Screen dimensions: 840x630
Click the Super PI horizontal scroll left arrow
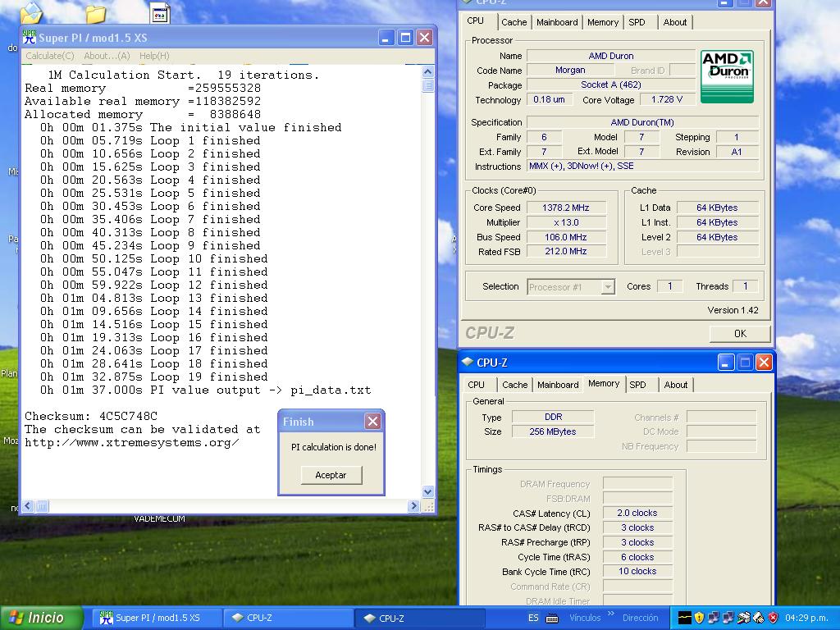coord(28,505)
